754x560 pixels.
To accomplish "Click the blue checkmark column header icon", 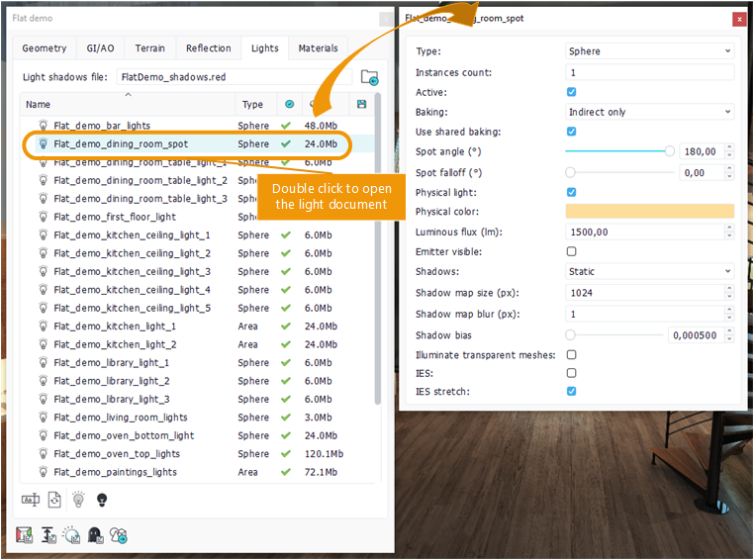I will click(289, 104).
